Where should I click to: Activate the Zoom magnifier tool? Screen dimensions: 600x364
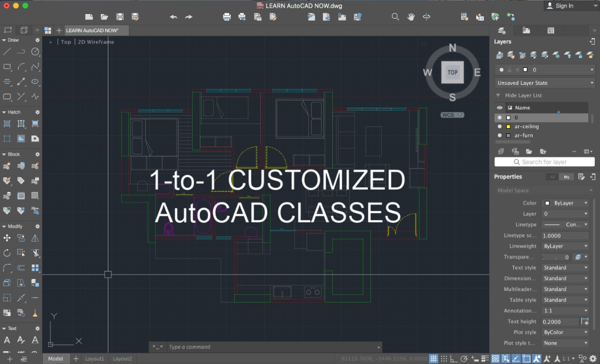click(396, 17)
